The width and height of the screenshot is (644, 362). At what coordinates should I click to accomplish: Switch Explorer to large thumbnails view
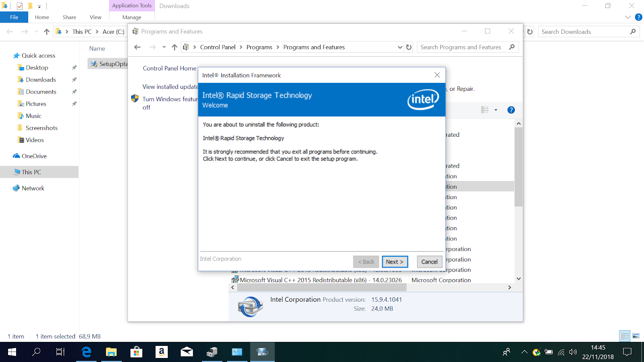636,336
